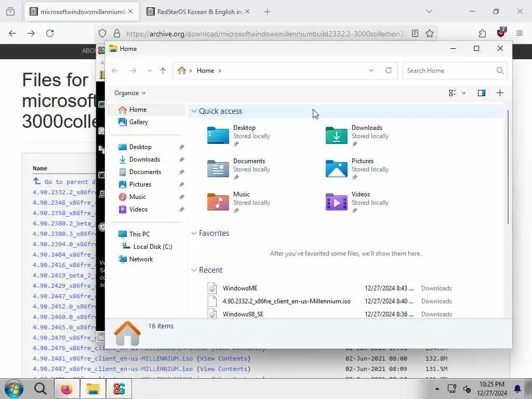Go back in File Explorer navigation
The height and width of the screenshot is (399, 532).
click(115, 71)
